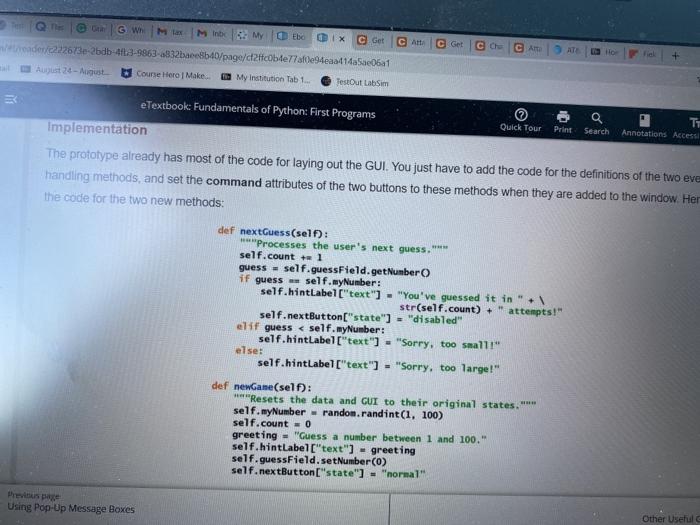The width and height of the screenshot is (700, 525).
Task: Open the Accessibility text-size icon
Action: [x=694, y=122]
